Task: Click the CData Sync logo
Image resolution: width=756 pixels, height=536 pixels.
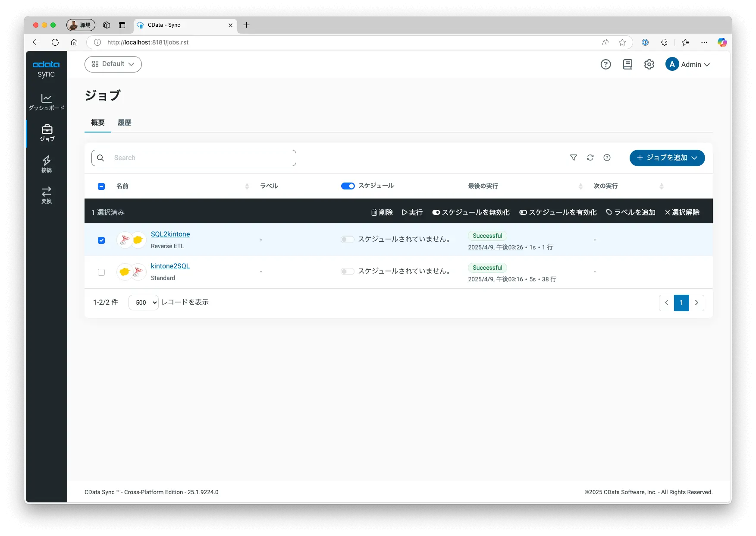Action: (x=46, y=69)
